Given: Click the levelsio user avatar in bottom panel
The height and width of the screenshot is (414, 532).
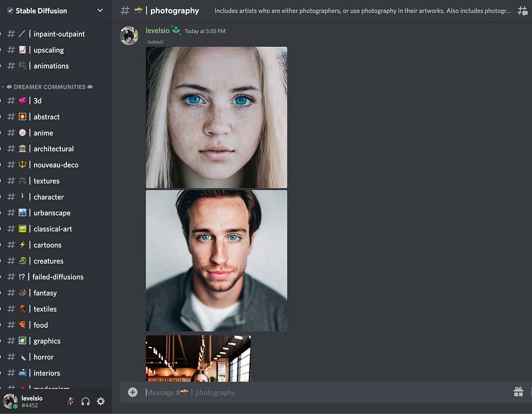Looking at the screenshot, I should tap(10, 402).
